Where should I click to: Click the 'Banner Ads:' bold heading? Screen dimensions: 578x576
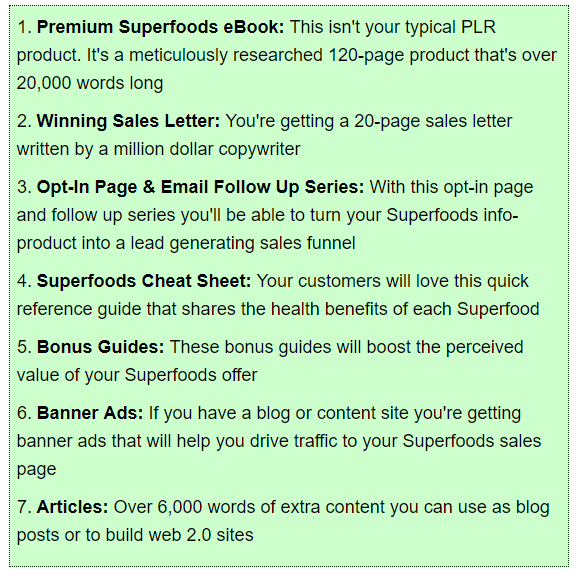click(x=90, y=413)
